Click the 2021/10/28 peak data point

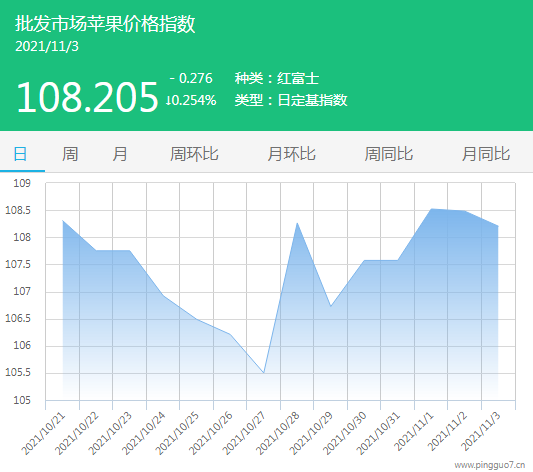(x=297, y=223)
